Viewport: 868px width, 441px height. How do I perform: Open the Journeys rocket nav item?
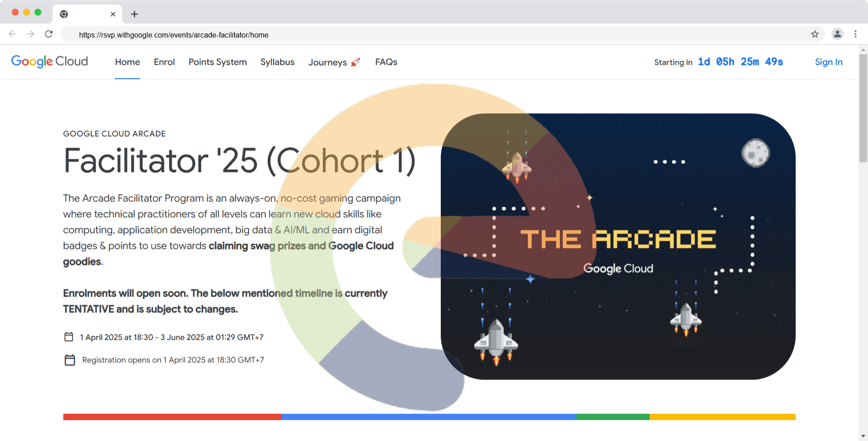334,62
